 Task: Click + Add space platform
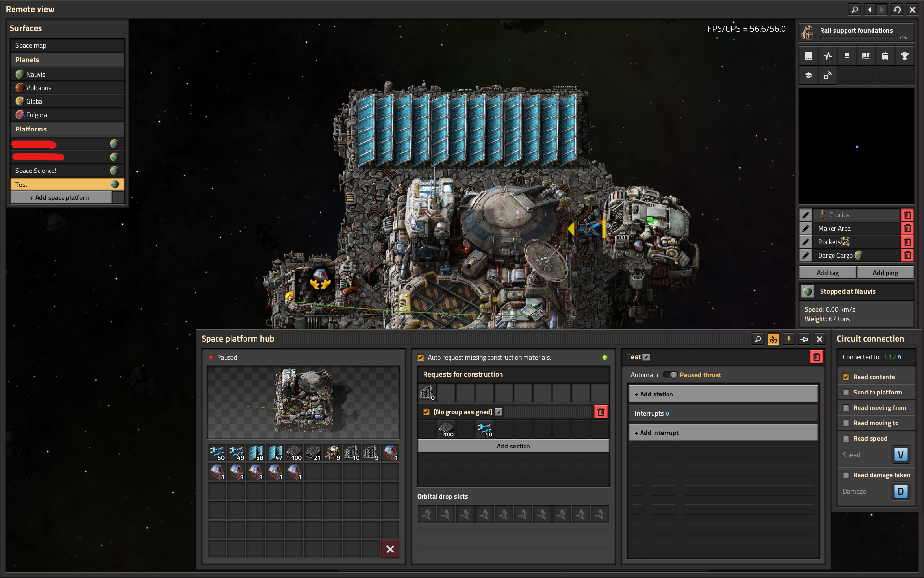pyautogui.click(x=61, y=197)
